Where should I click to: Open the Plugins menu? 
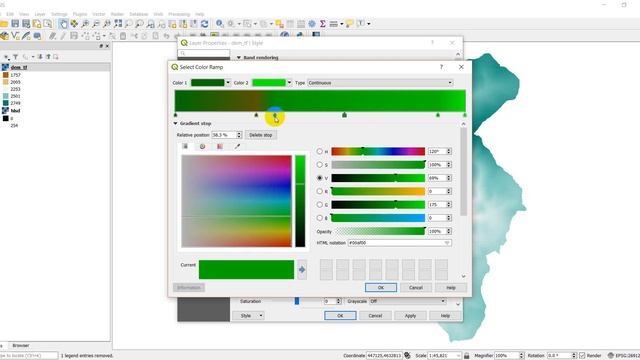[x=80, y=14]
